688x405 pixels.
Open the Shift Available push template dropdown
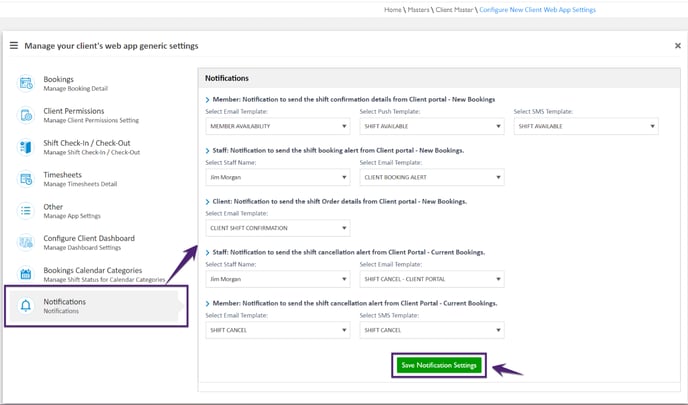tap(431, 127)
